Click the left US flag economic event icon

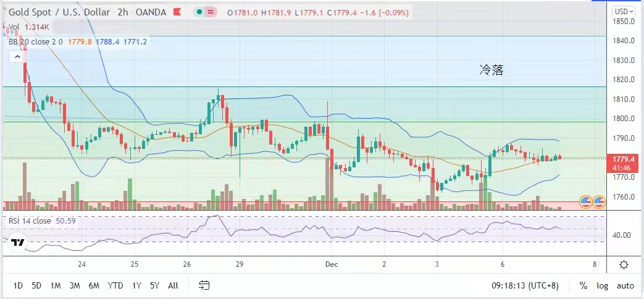pyautogui.click(x=586, y=201)
